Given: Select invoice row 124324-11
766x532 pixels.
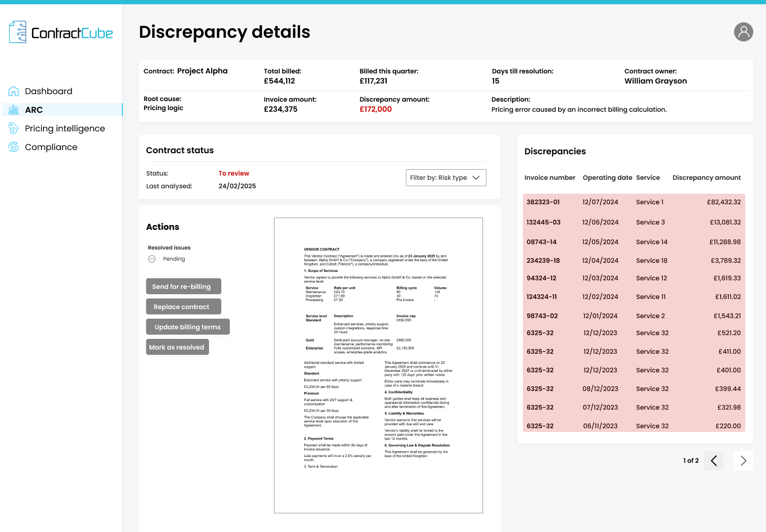Looking at the screenshot, I should 634,297.
